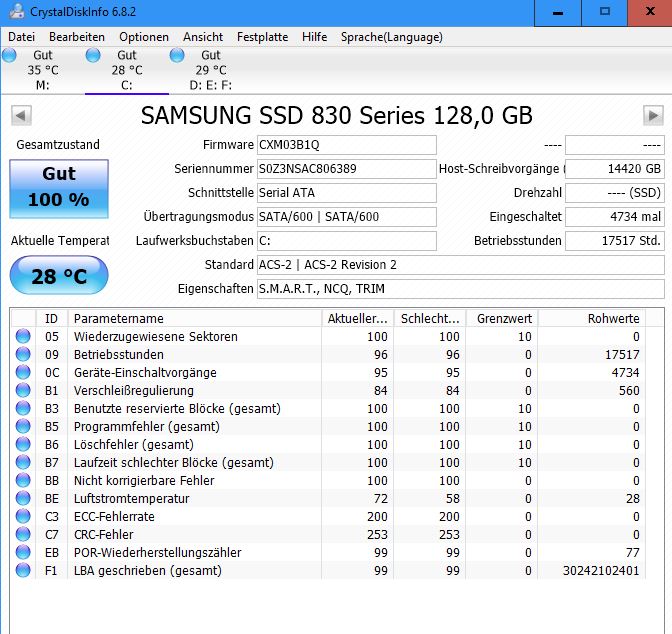Image resolution: width=672 pixels, height=634 pixels.
Task: Click status orb of Verschleißregulierung row
Action: 23,390
